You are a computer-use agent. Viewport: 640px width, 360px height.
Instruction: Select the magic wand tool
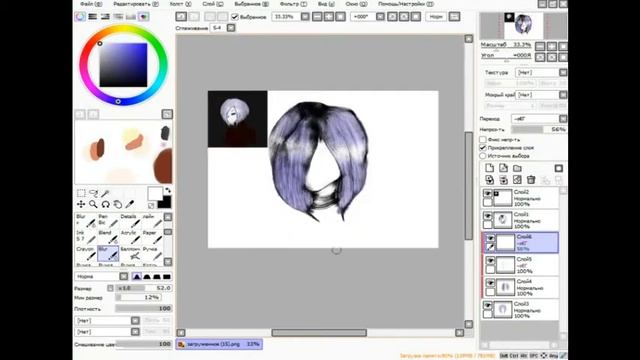click(105, 193)
